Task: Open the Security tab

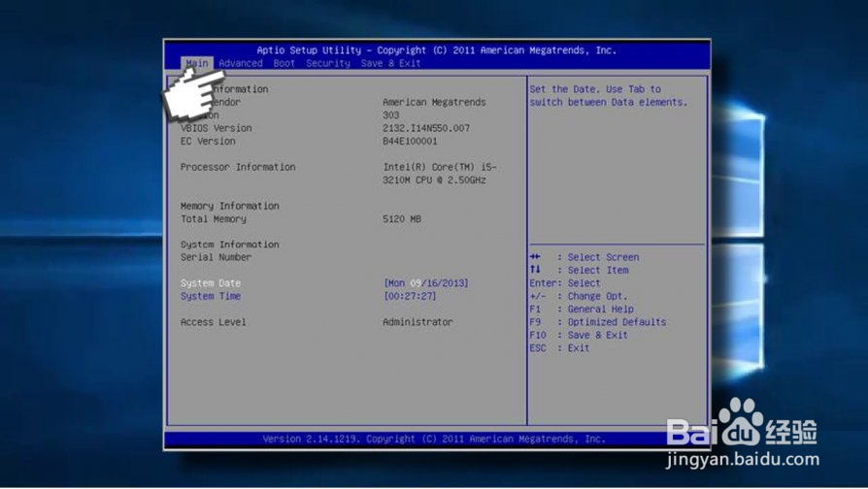Action: pyautogui.click(x=328, y=63)
